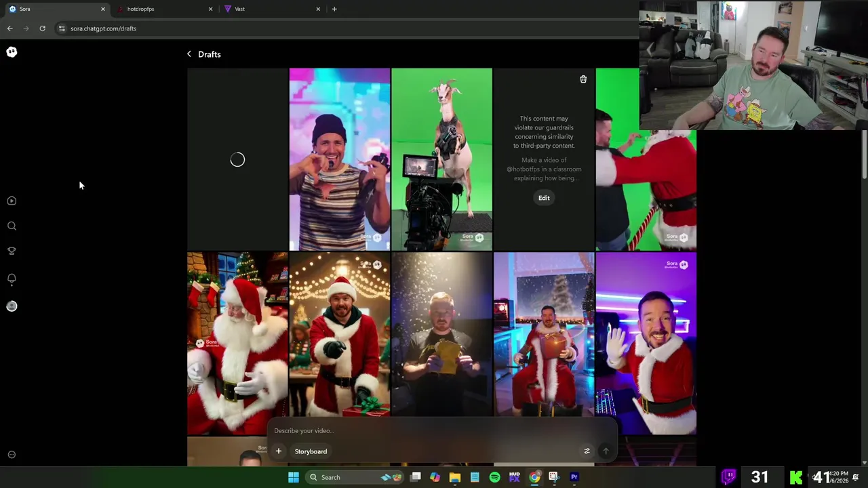This screenshot has height=488, width=868.
Task: Click the Twitch icon near taskbar counter
Action: click(x=728, y=477)
